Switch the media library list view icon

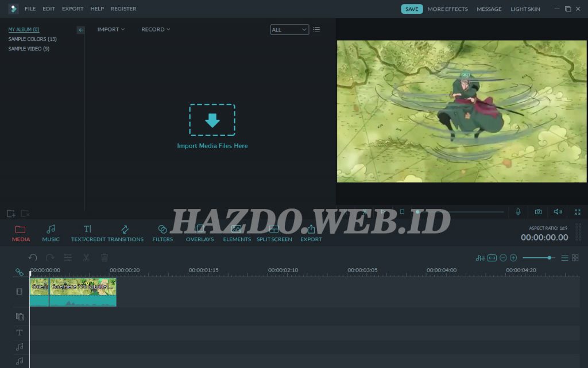point(316,30)
